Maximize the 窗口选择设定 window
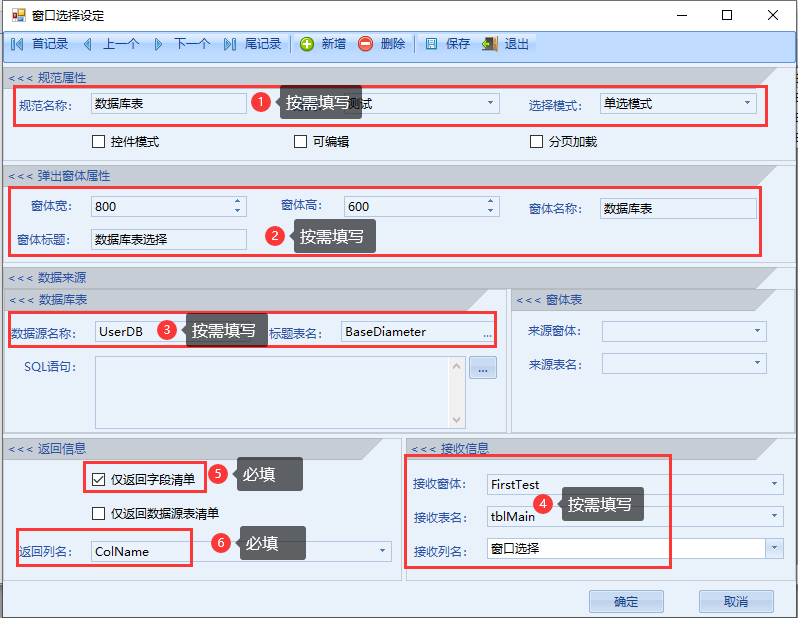798x618 pixels. pyautogui.click(x=727, y=15)
